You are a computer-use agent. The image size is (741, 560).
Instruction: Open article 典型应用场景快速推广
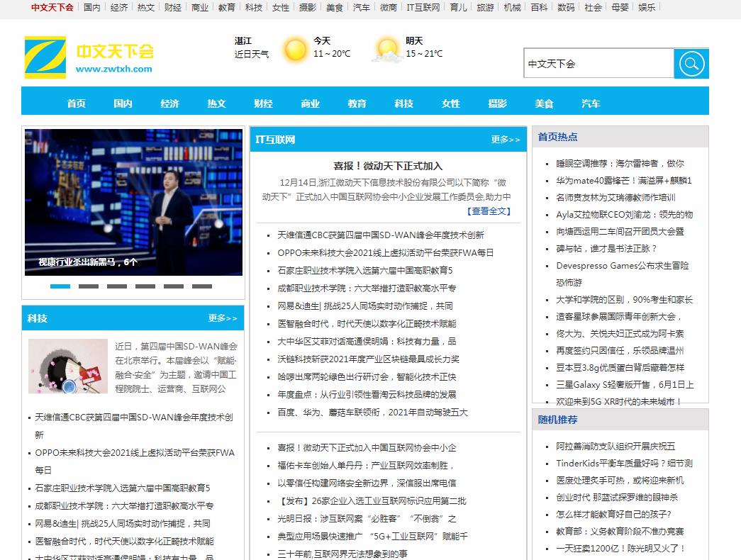(372, 537)
